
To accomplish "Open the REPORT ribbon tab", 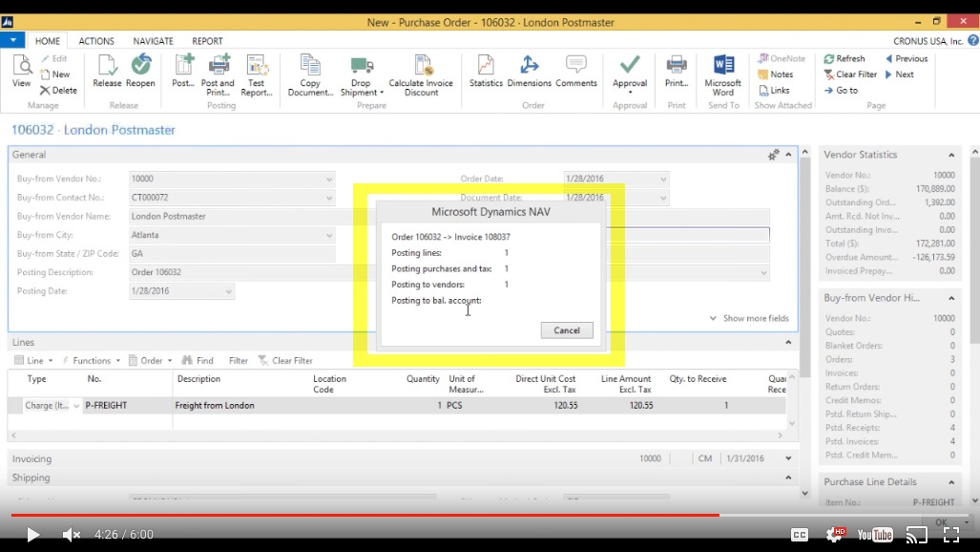I will (207, 41).
